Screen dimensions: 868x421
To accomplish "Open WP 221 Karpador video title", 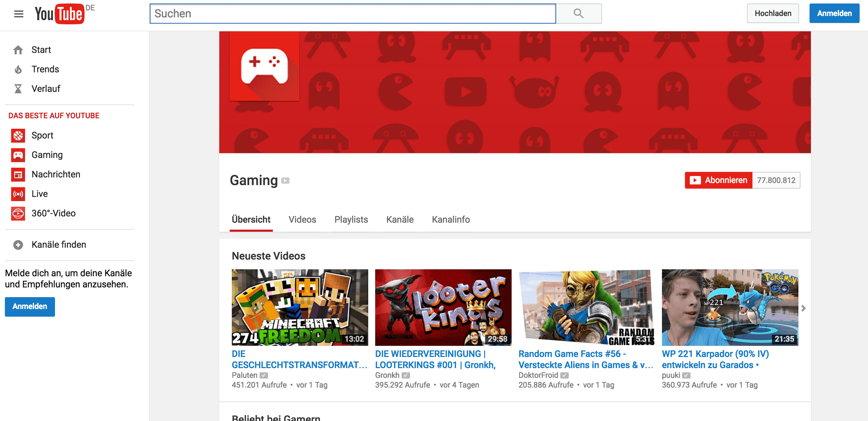I will click(716, 359).
